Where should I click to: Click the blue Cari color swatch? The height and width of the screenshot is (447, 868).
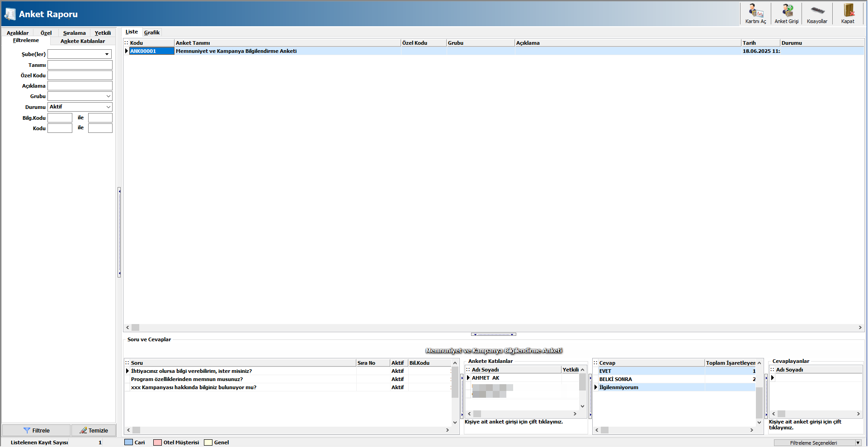click(128, 442)
